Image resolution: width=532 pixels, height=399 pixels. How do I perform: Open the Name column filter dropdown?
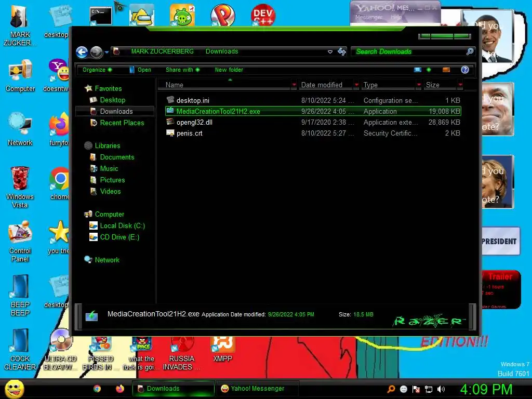(294, 85)
